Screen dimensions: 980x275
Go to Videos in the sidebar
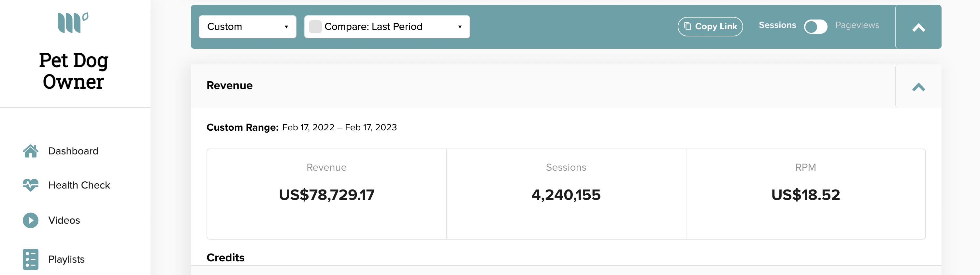(64, 220)
